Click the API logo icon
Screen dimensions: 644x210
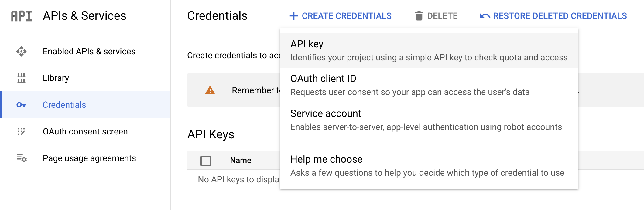22,16
